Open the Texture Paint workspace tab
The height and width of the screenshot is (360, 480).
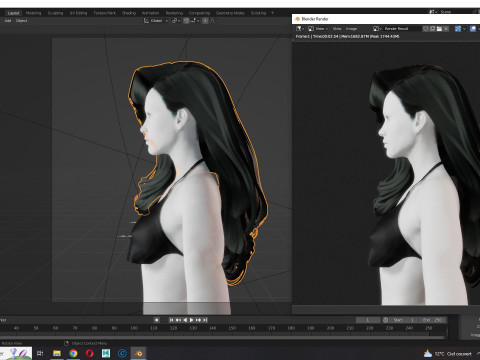(105, 13)
